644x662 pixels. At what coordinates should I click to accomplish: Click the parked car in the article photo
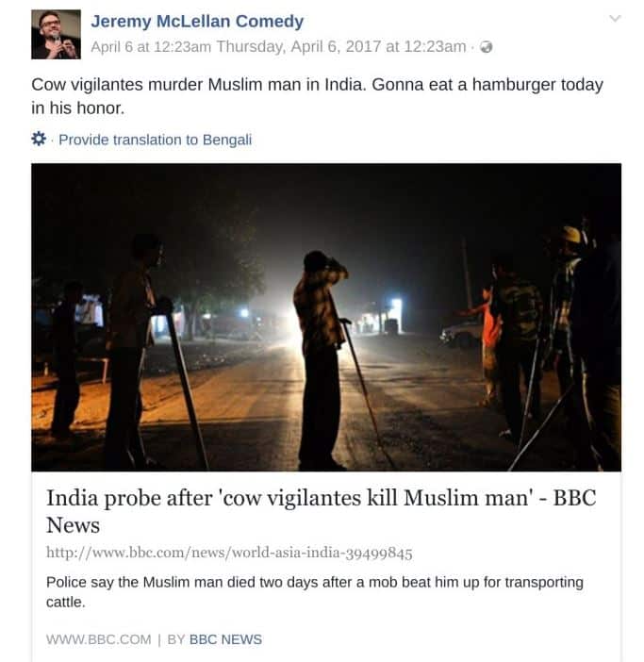[x=461, y=333]
